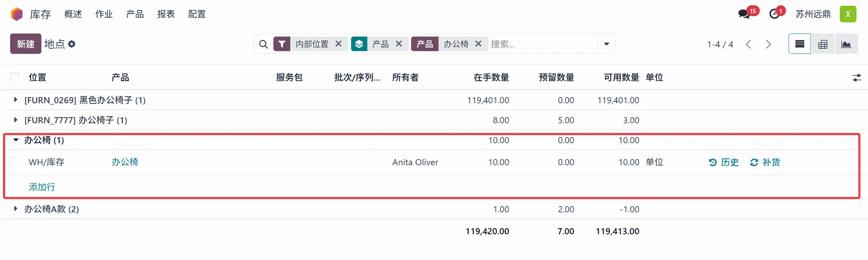868x260 pixels.
Task: Open optional columns adjust icon
Action: tap(857, 78)
